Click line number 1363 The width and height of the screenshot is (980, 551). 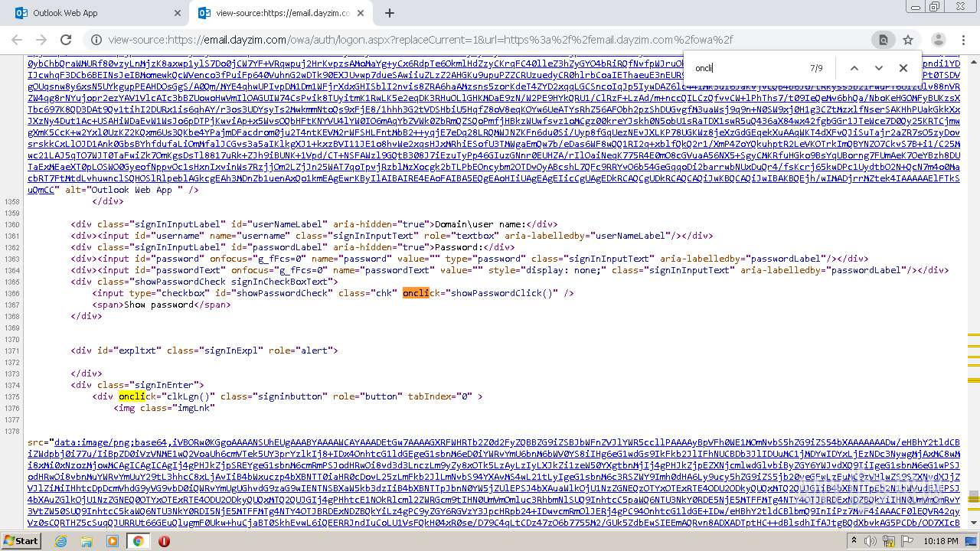tap(11, 259)
